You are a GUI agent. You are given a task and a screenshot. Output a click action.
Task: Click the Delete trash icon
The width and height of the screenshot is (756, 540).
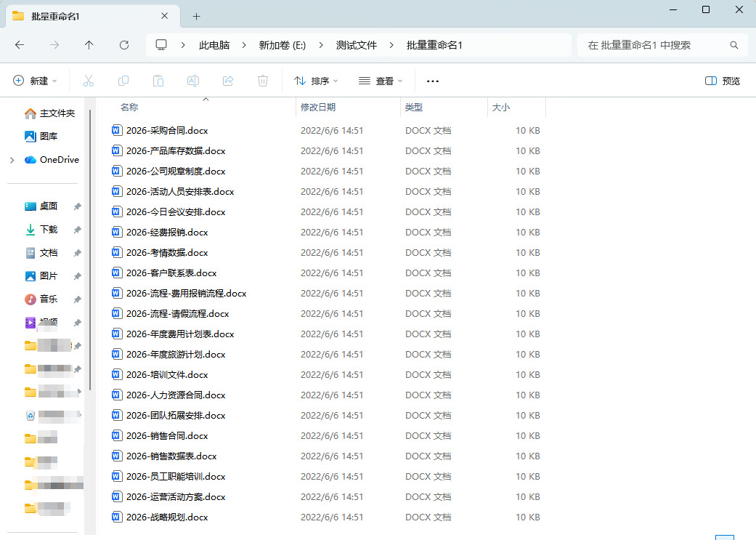pos(263,81)
